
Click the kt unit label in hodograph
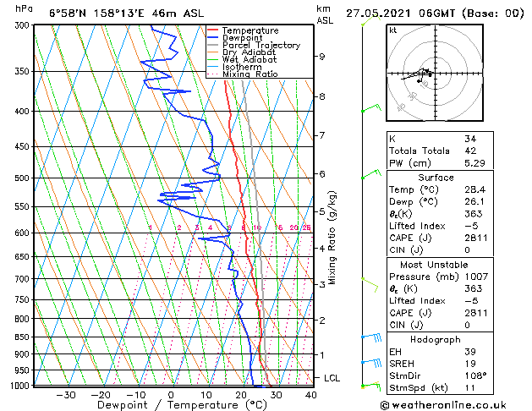pyautogui.click(x=393, y=30)
